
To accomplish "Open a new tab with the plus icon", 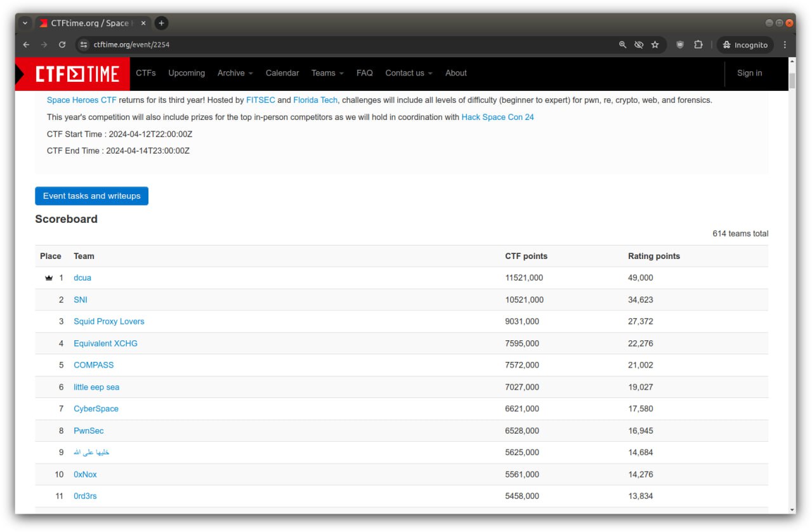I will [161, 23].
